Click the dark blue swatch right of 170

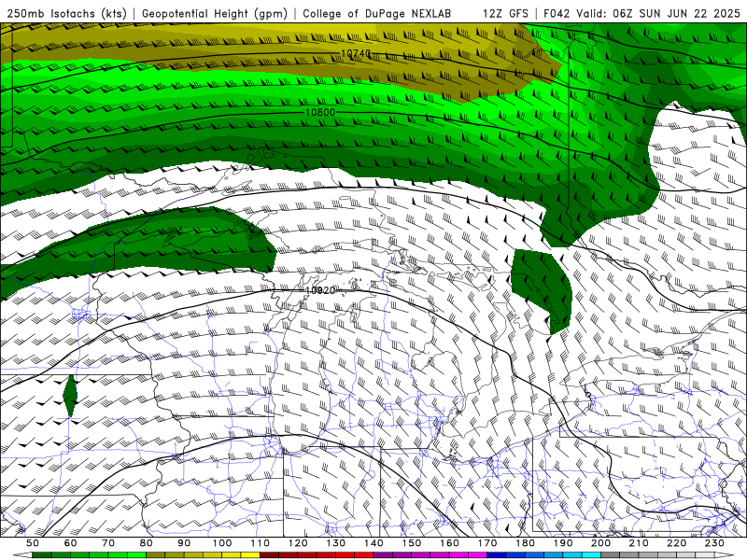click(497, 555)
